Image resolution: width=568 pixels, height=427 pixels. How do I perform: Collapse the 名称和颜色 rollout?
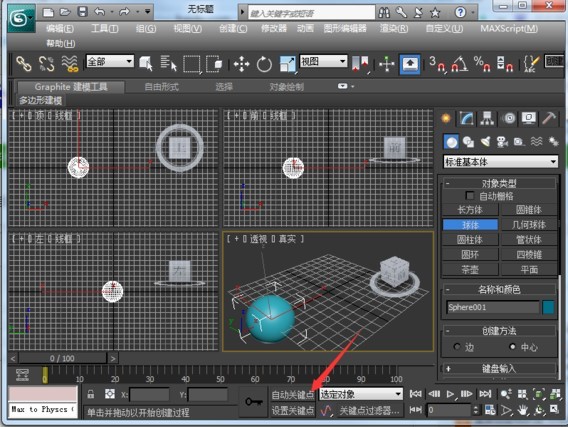point(499,289)
